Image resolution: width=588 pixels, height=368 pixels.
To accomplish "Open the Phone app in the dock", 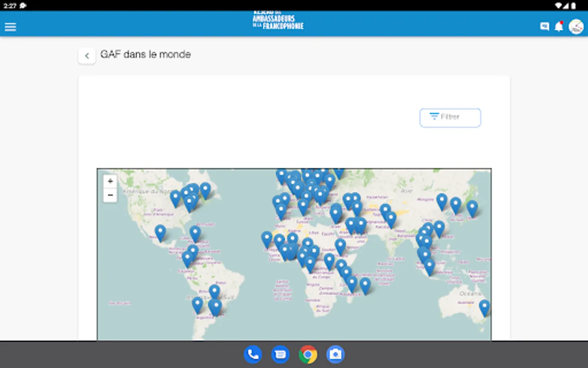I will pos(253,355).
